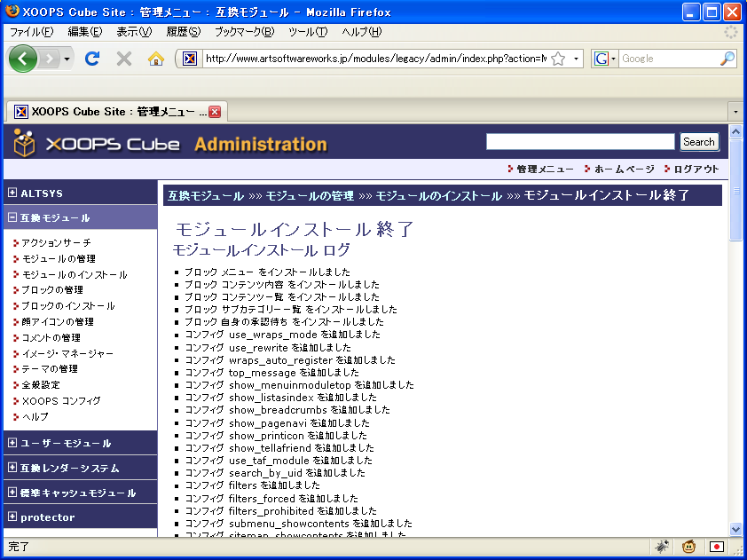Open 全般設定 in sidebar

point(41,385)
